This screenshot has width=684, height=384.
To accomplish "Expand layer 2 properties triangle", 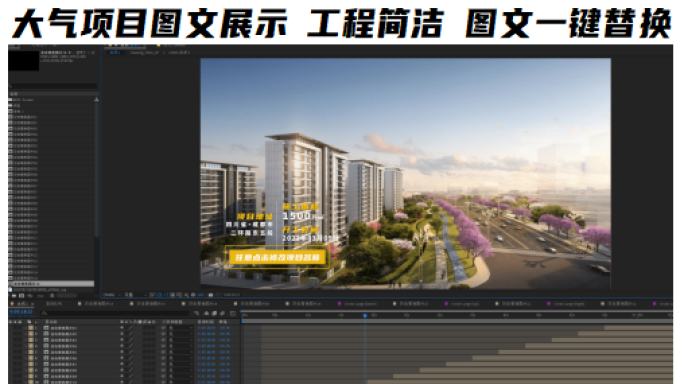I will click(x=26, y=334).
